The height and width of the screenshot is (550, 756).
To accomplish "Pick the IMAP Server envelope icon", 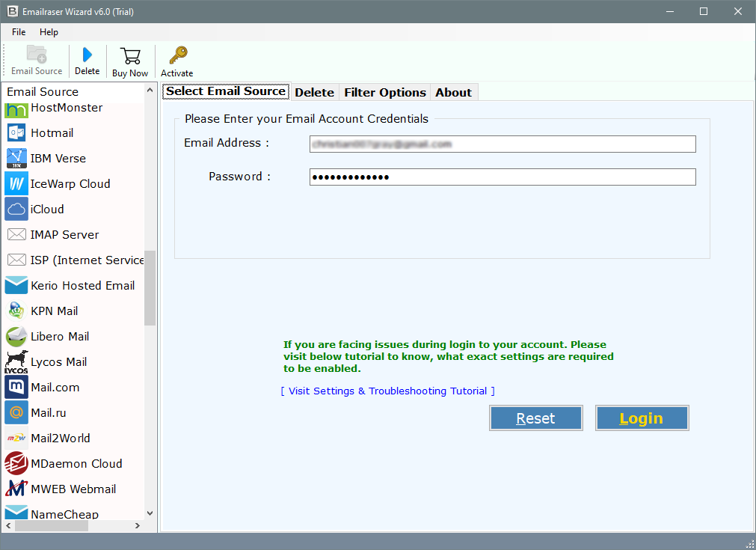I will point(16,234).
